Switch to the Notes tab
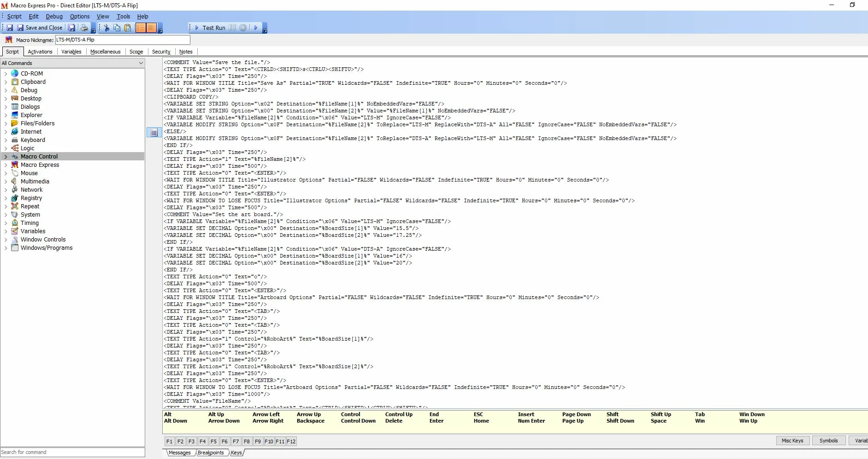The width and height of the screenshot is (868, 459). click(x=186, y=52)
